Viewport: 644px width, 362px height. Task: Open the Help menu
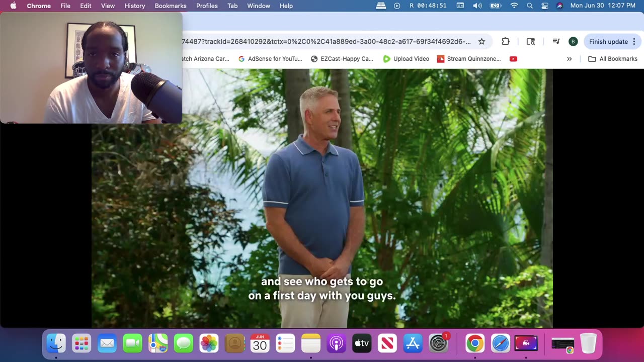(x=286, y=6)
